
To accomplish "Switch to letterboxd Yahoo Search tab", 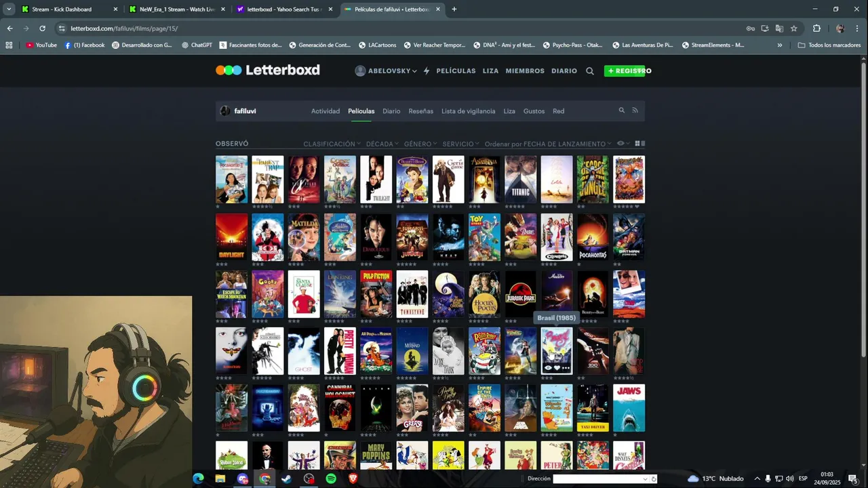I will pyautogui.click(x=283, y=9).
